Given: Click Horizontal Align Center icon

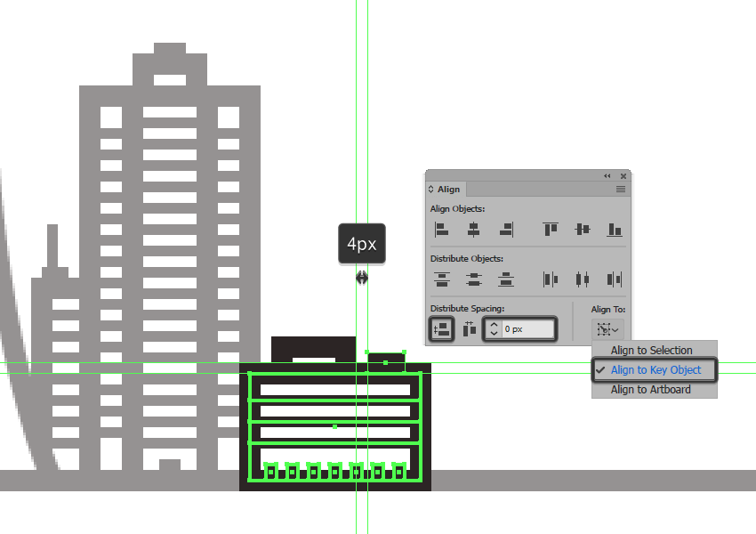Looking at the screenshot, I should (x=473, y=230).
